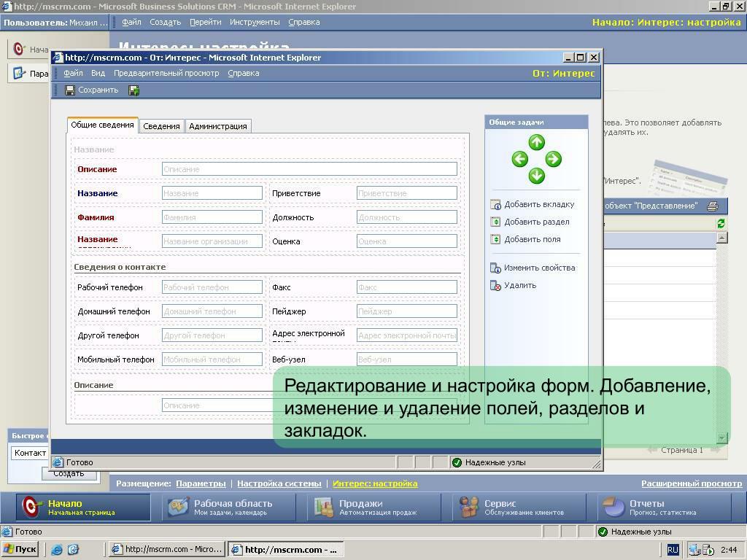The image size is (747, 560).
Task: Click the Продажи module icon
Action: (x=324, y=507)
